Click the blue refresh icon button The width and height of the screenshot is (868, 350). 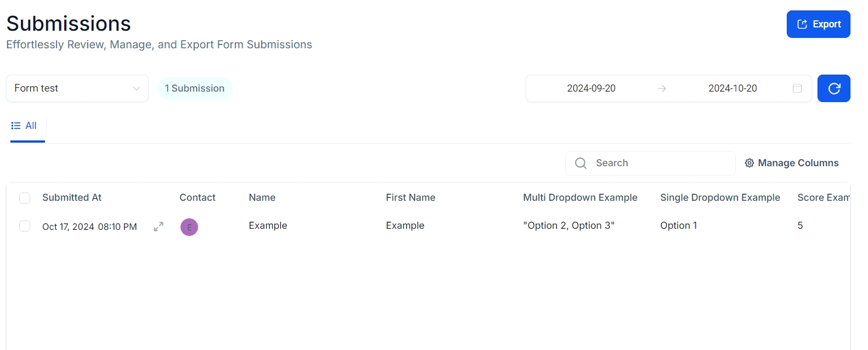tap(833, 88)
